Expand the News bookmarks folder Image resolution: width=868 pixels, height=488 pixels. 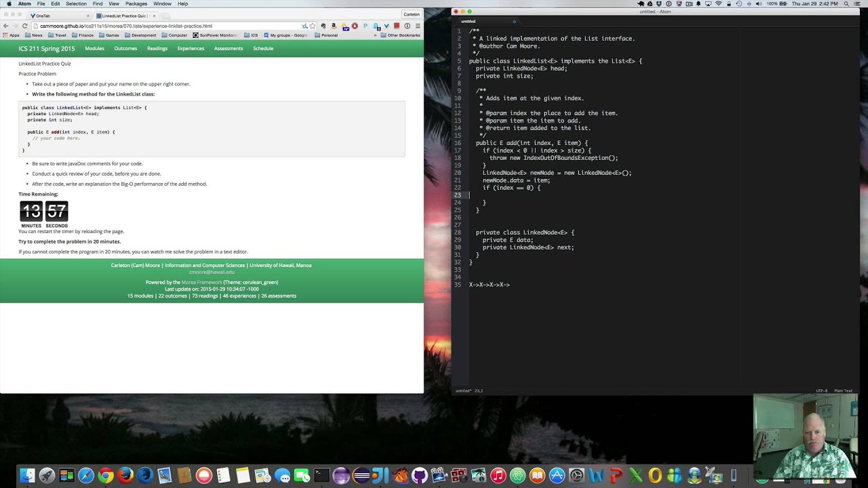click(33, 35)
